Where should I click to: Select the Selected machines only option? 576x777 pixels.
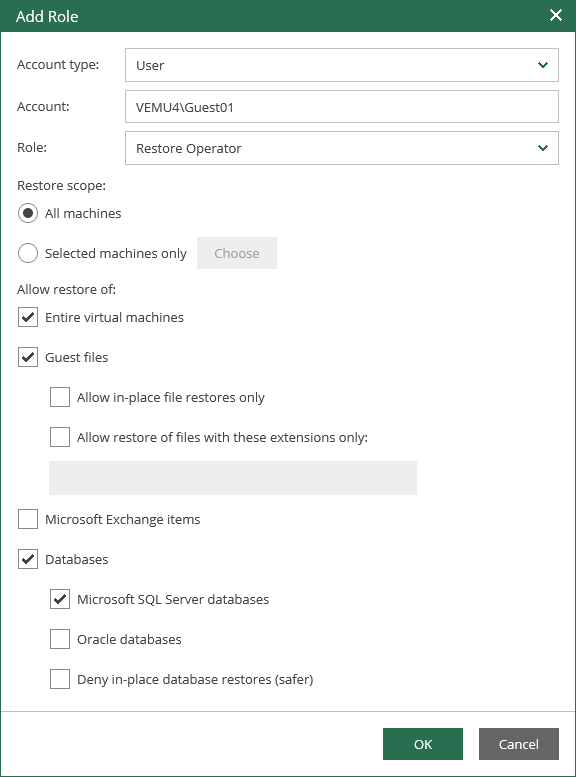pos(28,253)
